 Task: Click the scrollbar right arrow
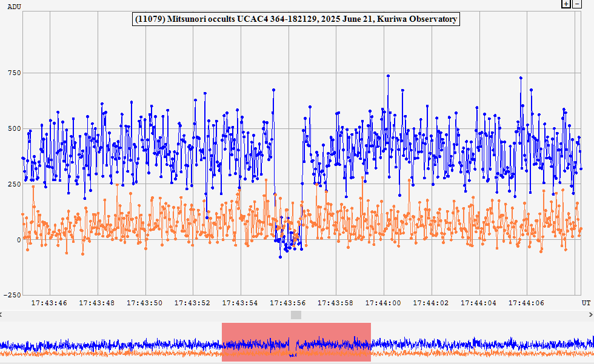591,315
